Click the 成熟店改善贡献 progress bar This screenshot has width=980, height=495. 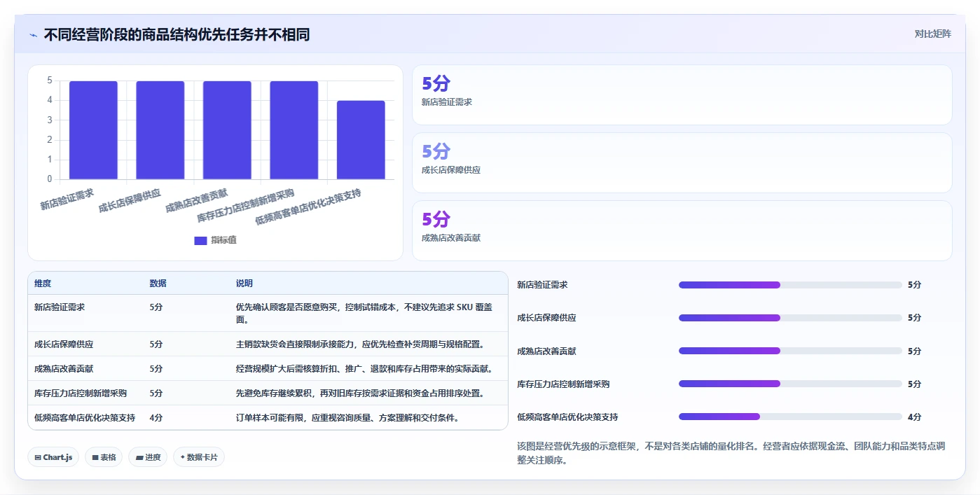(x=790, y=351)
